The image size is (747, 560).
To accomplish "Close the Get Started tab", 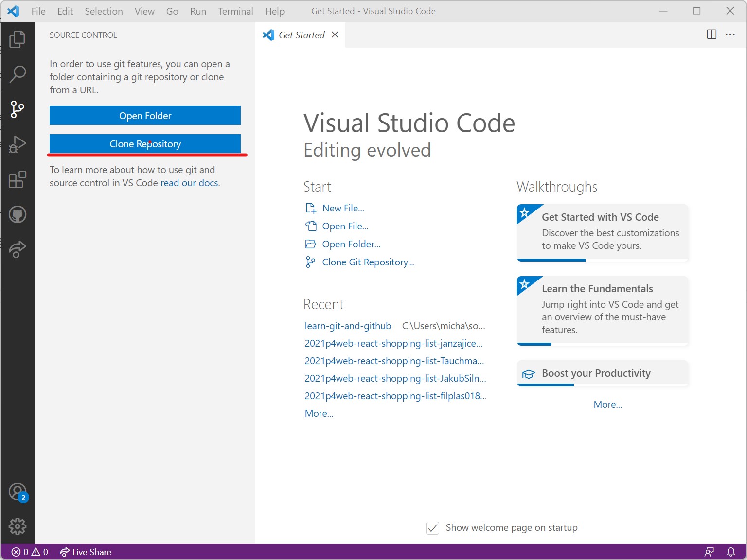I will [335, 35].
